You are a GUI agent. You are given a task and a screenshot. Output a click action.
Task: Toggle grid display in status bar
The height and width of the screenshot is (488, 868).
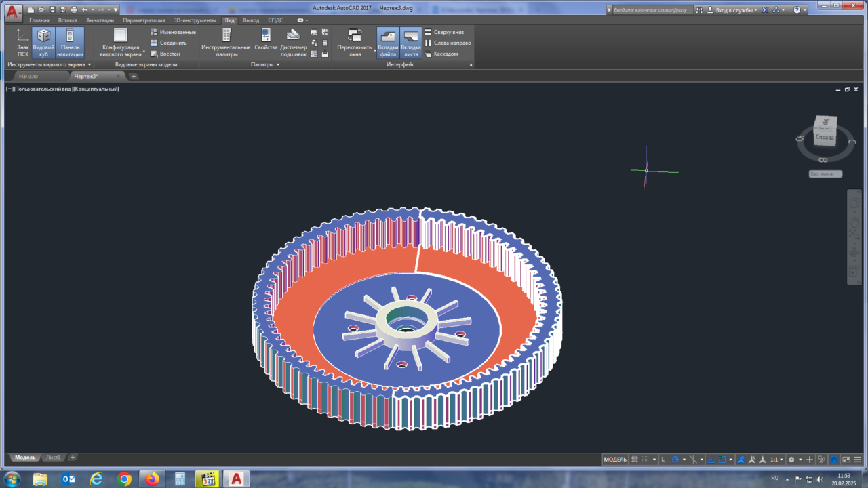[635, 460]
